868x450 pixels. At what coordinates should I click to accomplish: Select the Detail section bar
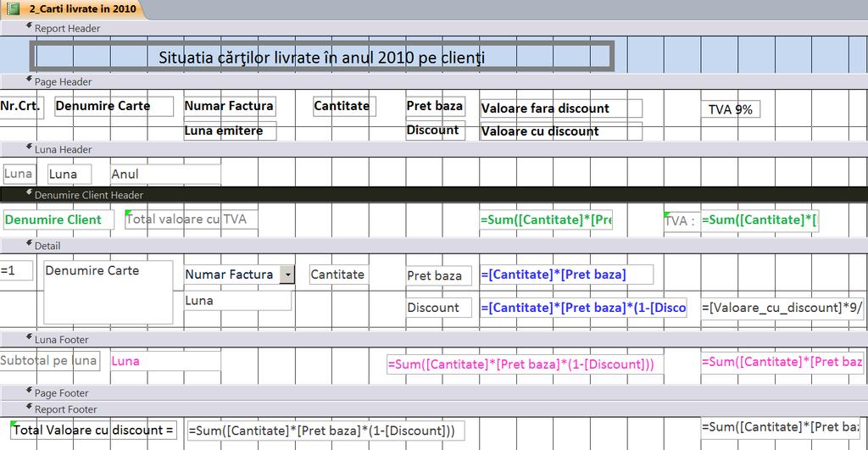coord(434,245)
